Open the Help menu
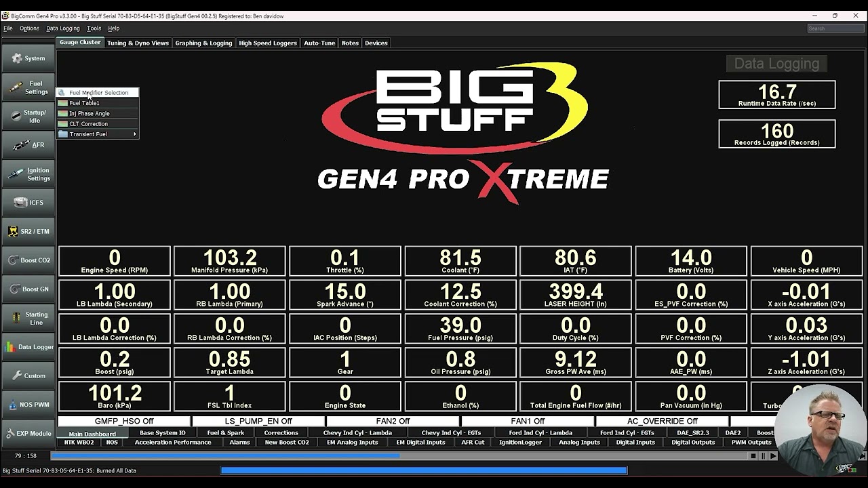 coord(114,28)
